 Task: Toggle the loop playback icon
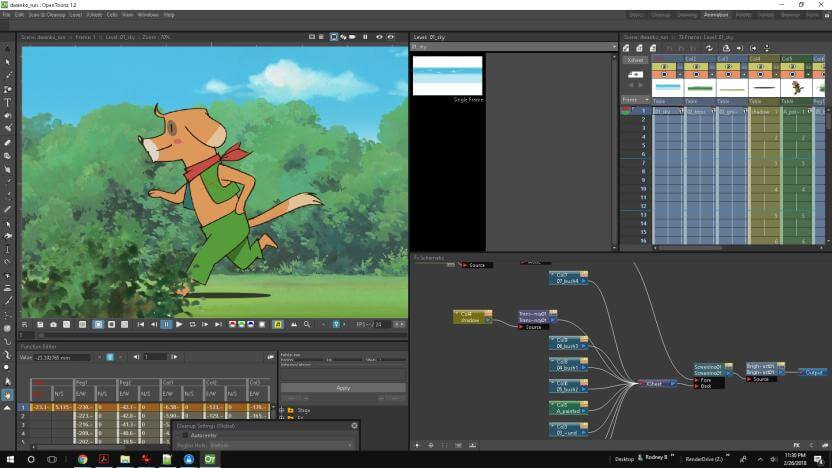click(193, 324)
